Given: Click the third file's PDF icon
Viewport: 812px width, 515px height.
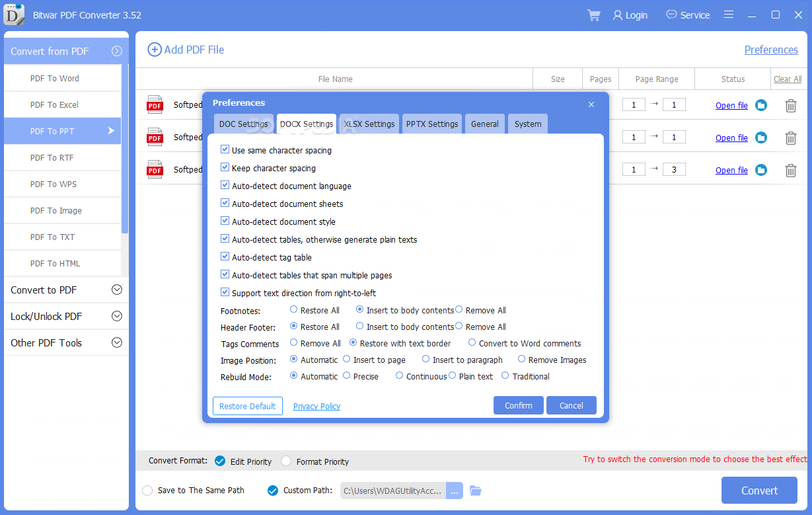Looking at the screenshot, I should click(155, 169).
